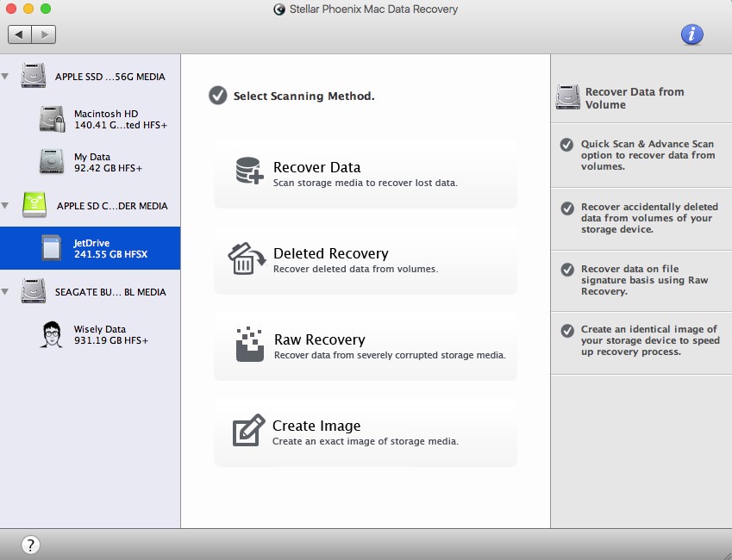Maximize the window with the green button
The height and width of the screenshot is (560, 732).
(x=46, y=9)
